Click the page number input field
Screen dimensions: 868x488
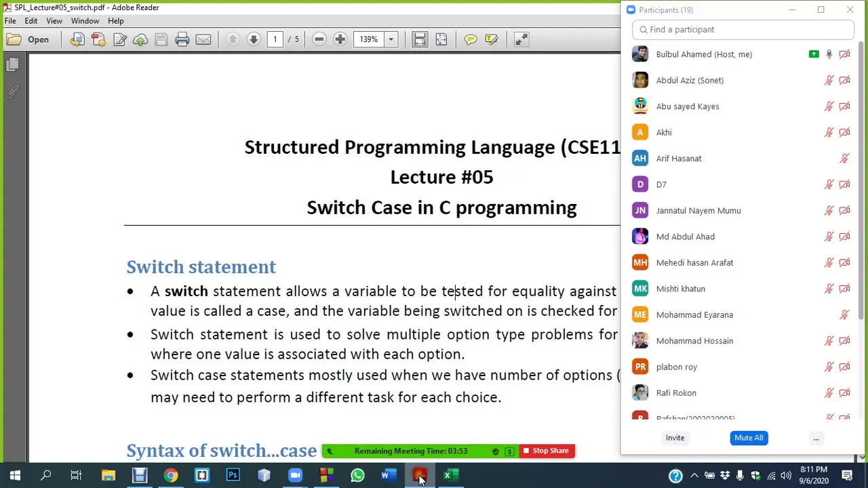tap(275, 39)
